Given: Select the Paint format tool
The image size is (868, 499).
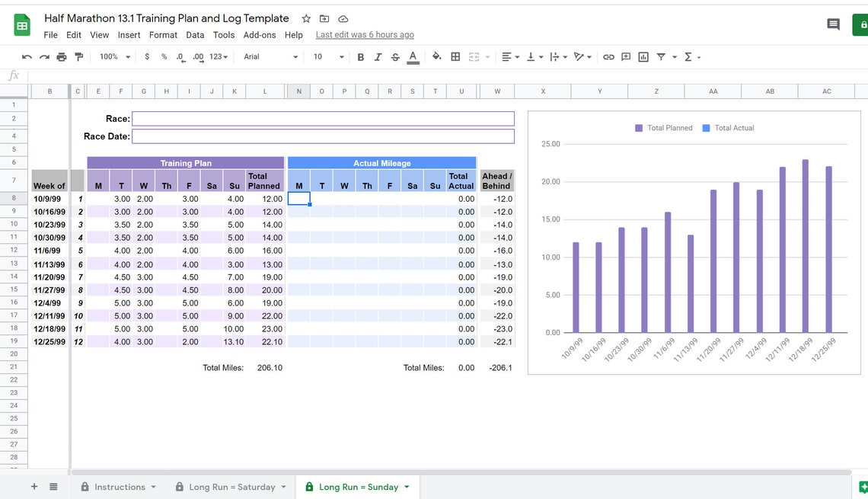Looking at the screenshot, I should [78, 56].
